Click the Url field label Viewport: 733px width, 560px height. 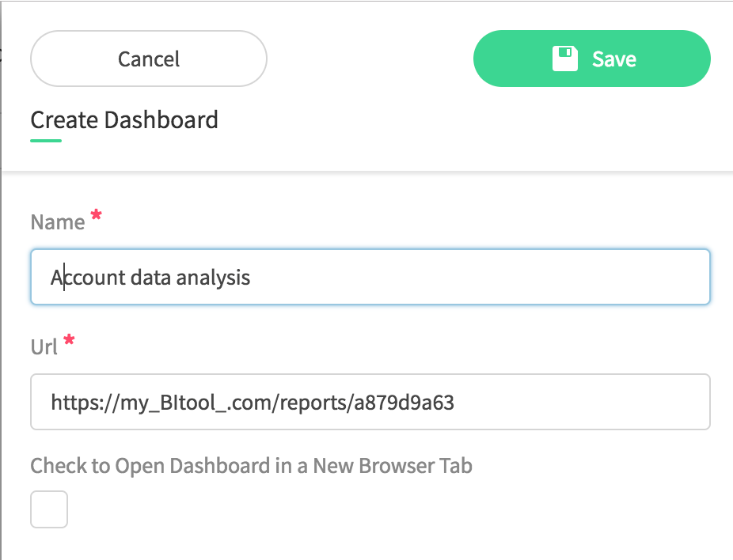(x=44, y=347)
